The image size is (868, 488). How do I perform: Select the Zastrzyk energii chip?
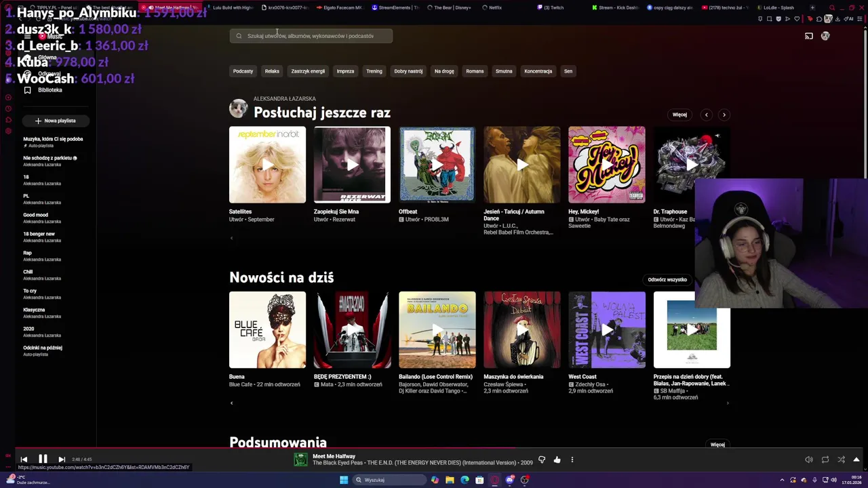coord(308,71)
